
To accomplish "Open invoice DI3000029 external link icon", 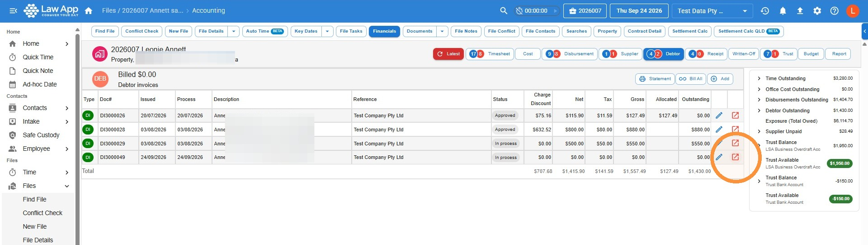I will (x=736, y=143).
